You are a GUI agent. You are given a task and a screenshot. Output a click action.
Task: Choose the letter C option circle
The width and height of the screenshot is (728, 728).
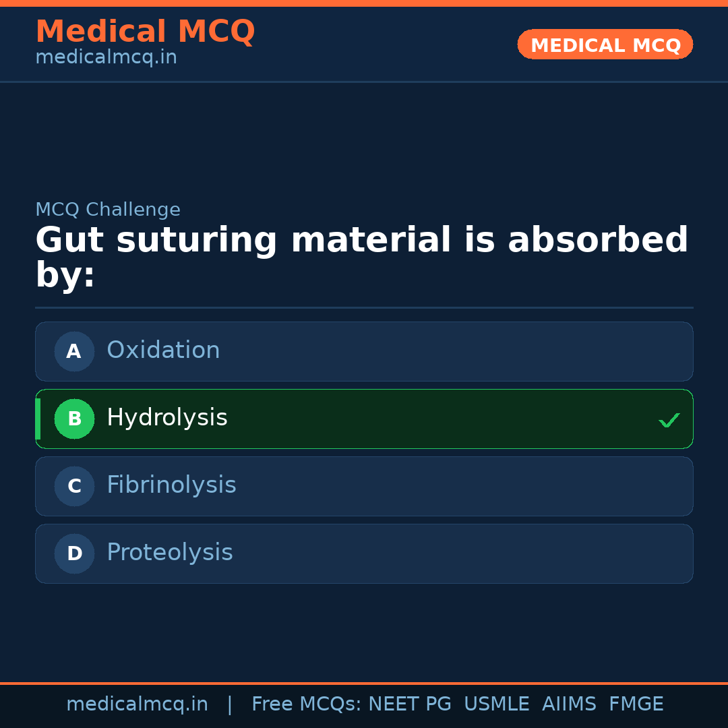[x=74, y=486]
